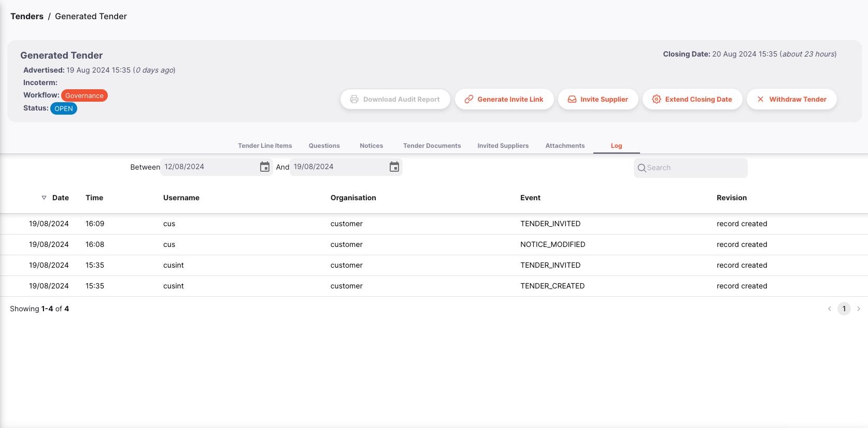Screen dimensions: 868x428
Task: Click the And date field 19/08/2024
Action: (346, 167)
